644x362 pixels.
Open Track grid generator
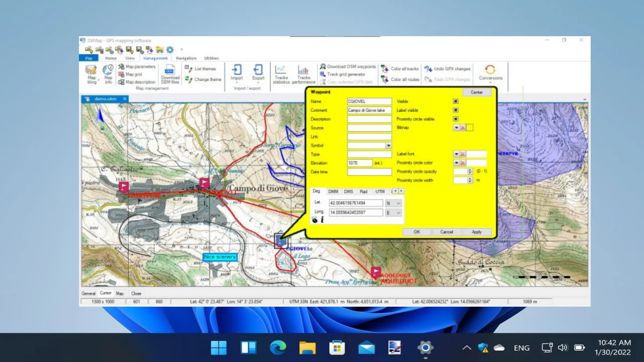click(343, 74)
